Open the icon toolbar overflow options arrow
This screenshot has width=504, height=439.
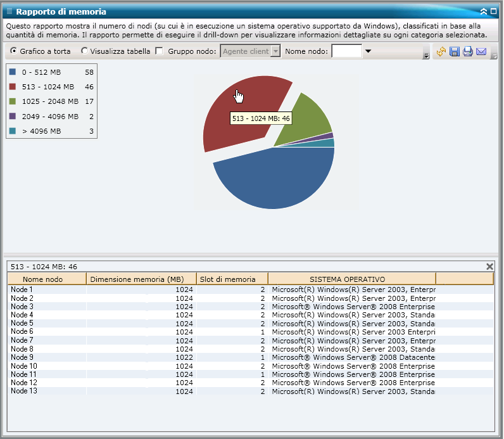pos(494,56)
